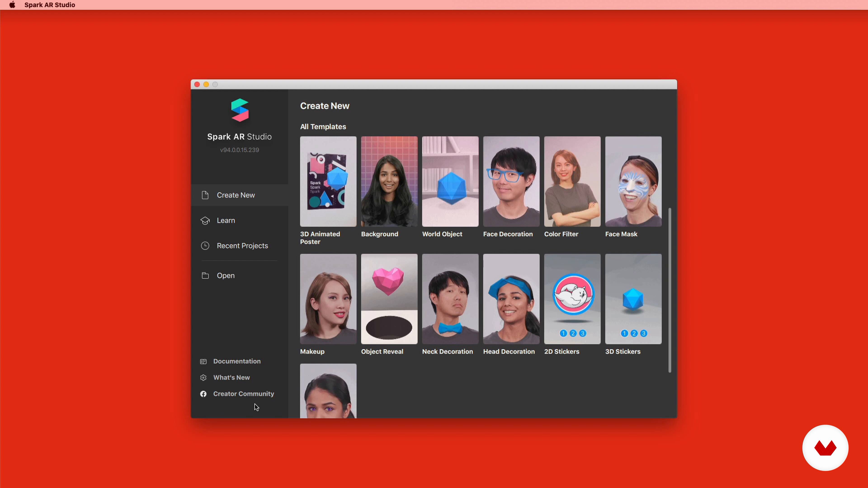Choose the 3D Animated Poster template thumbnail

pos(328,181)
